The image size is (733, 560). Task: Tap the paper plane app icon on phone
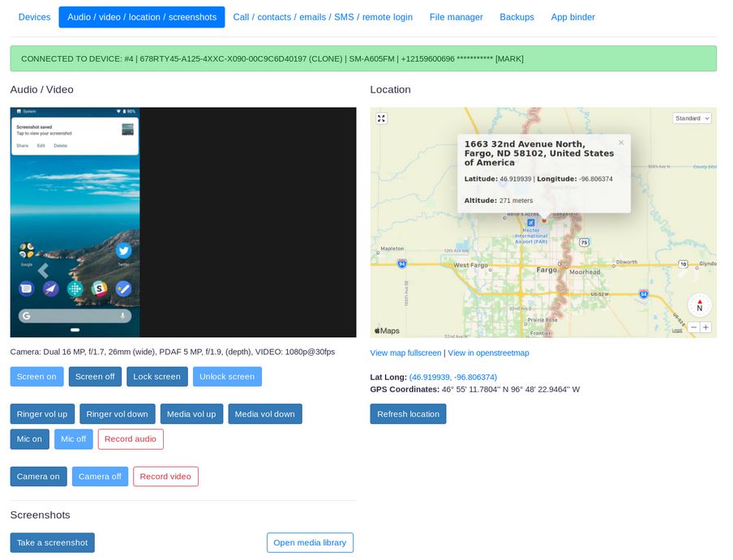51,289
